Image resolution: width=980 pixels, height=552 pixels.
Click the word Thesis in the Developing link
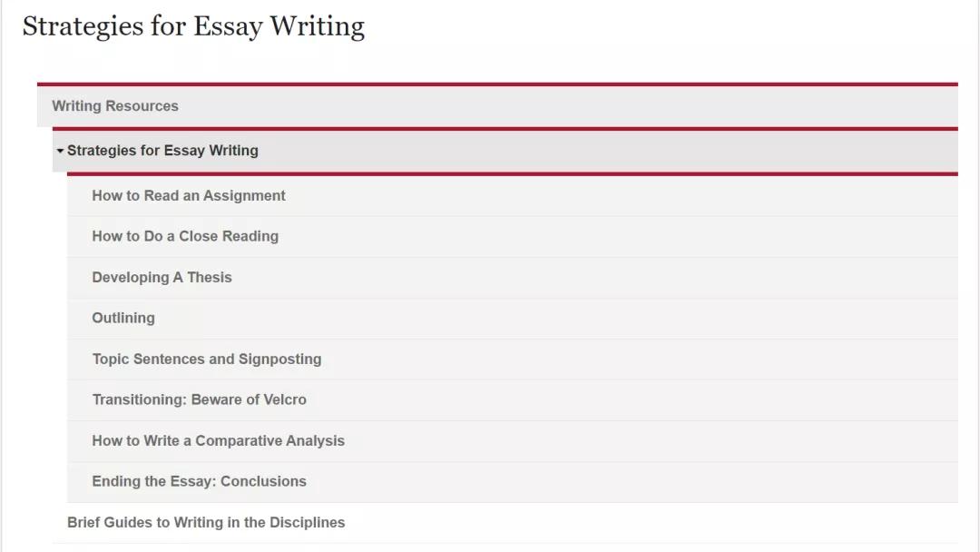[x=210, y=277]
